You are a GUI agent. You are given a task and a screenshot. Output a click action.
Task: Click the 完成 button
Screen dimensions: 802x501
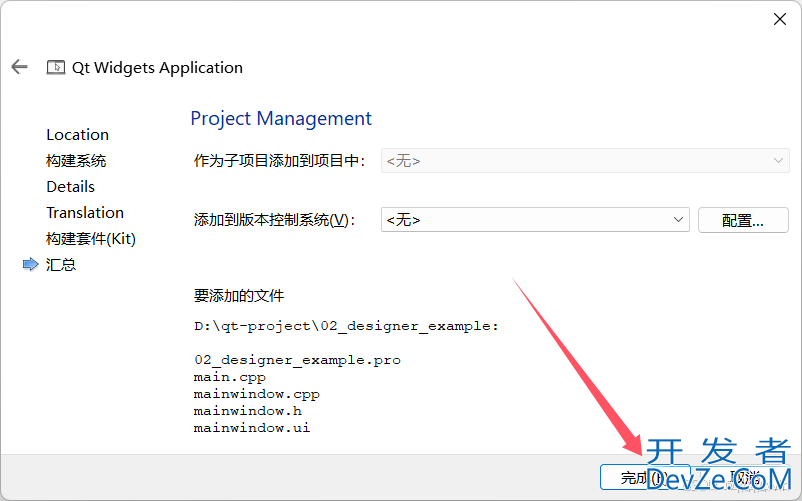pyautogui.click(x=645, y=477)
